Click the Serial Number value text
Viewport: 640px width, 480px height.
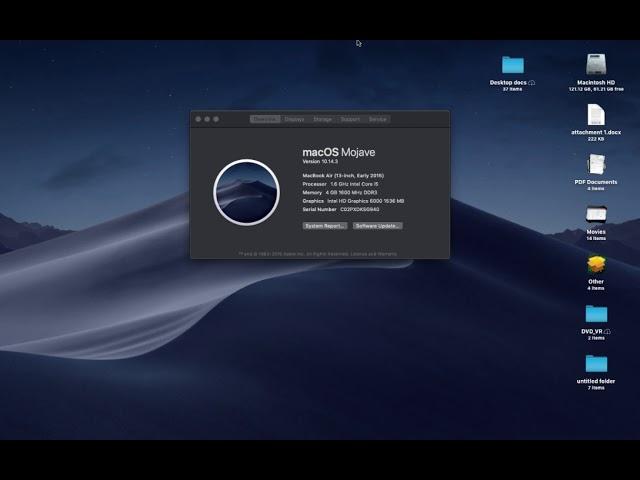tap(360, 209)
